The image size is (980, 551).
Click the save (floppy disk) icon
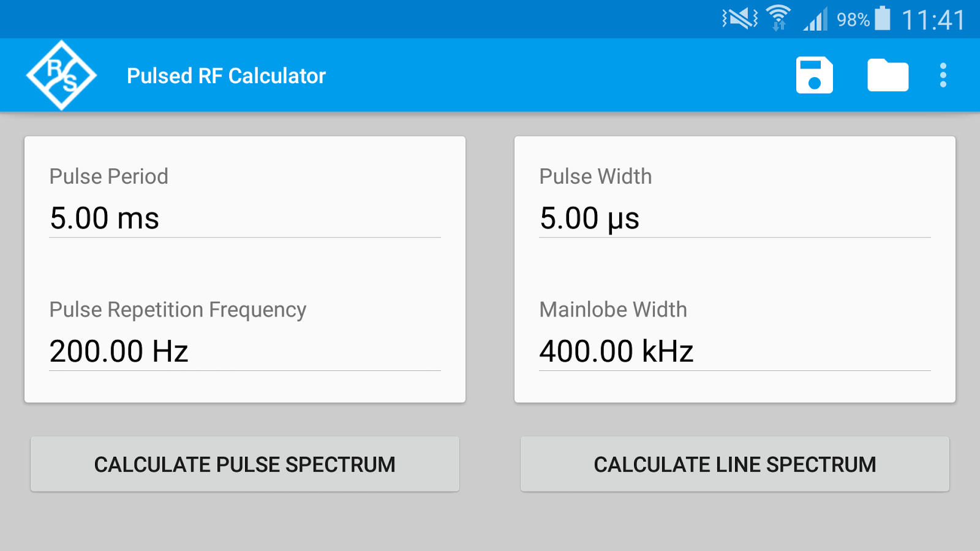tap(815, 75)
